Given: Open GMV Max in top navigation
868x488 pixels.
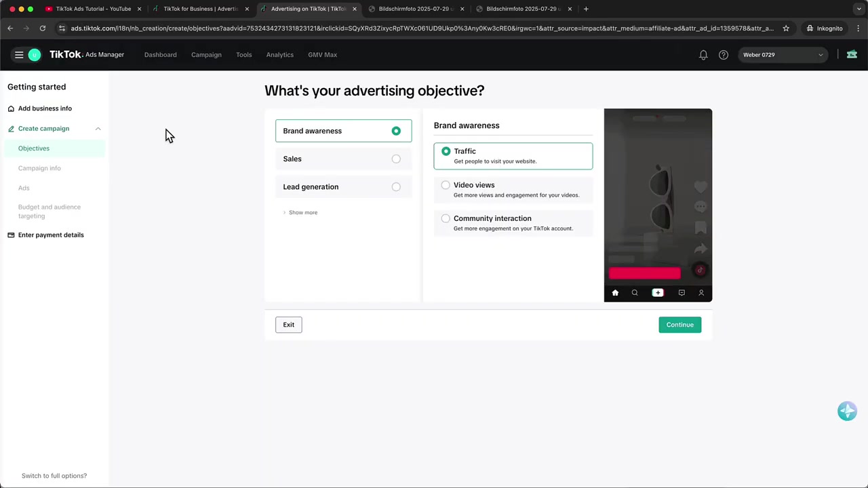Looking at the screenshot, I should [x=322, y=55].
